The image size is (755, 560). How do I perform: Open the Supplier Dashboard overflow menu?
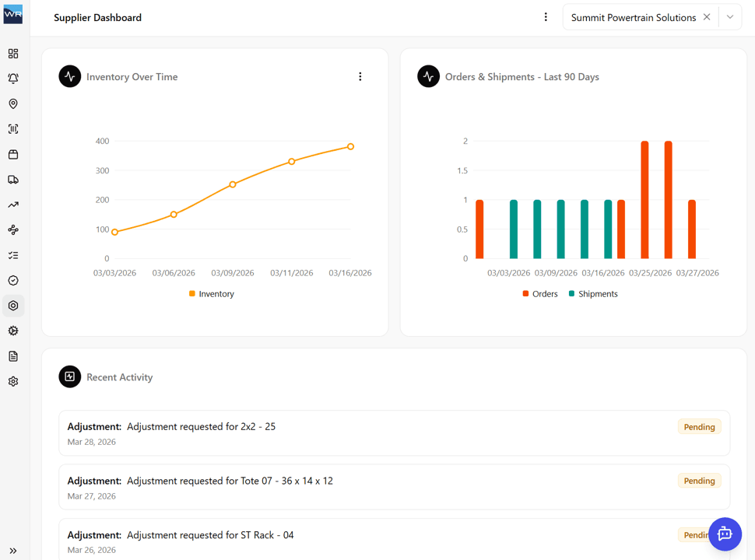tap(546, 16)
